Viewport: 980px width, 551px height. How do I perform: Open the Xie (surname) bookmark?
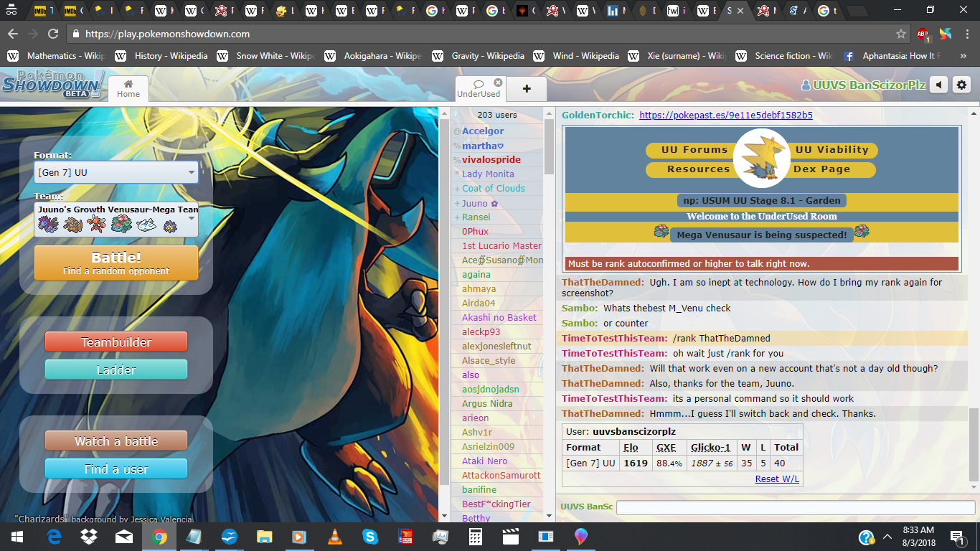coord(677,55)
